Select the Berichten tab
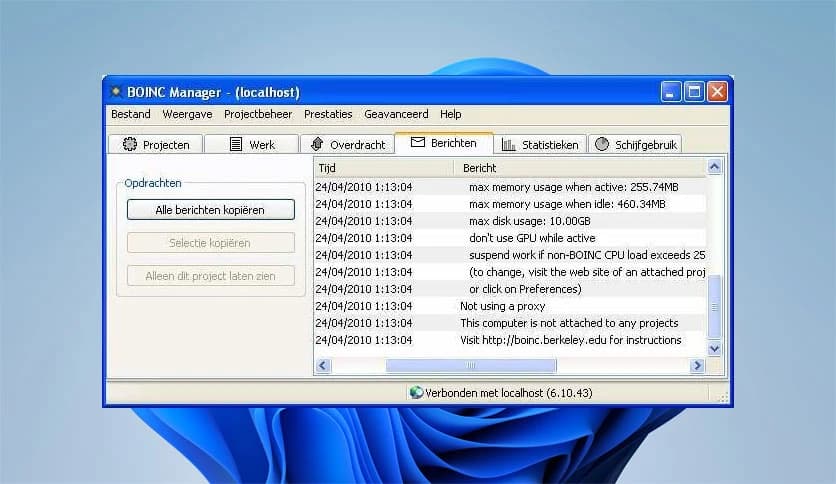Viewport: 836px width, 484px height. (444, 143)
